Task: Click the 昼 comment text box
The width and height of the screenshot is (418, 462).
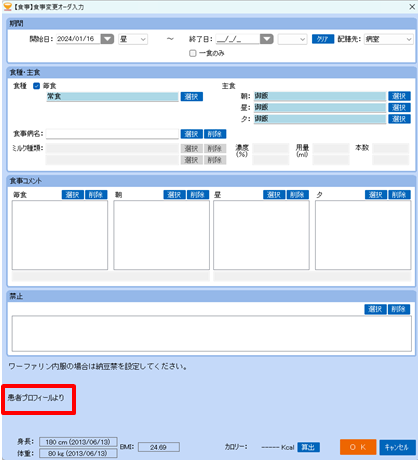Action: (x=261, y=235)
